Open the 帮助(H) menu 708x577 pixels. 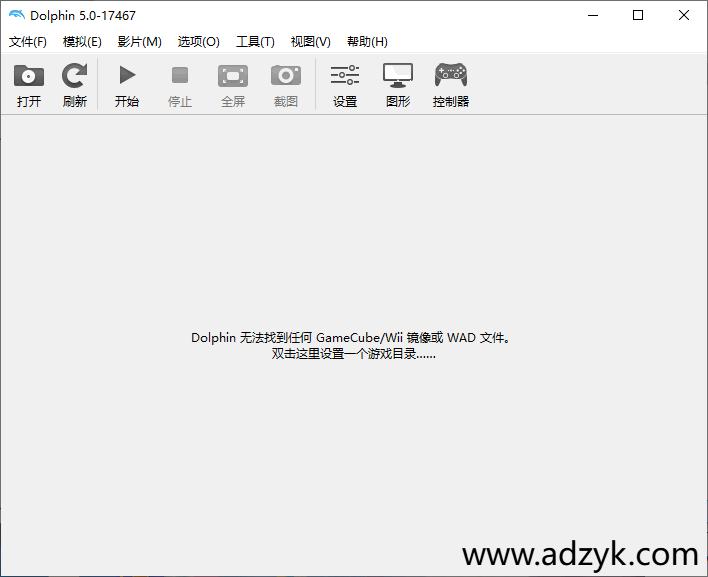coord(367,42)
